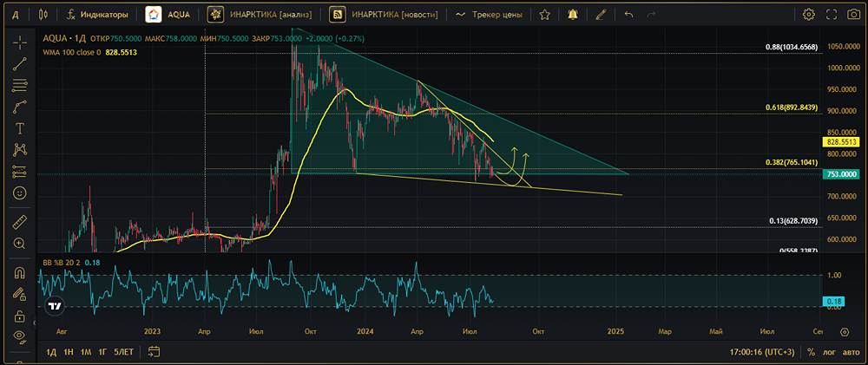This screenshot has height=365, width=868.
Task: Click the candlestick chart type icon
Action: coord(43,15)
